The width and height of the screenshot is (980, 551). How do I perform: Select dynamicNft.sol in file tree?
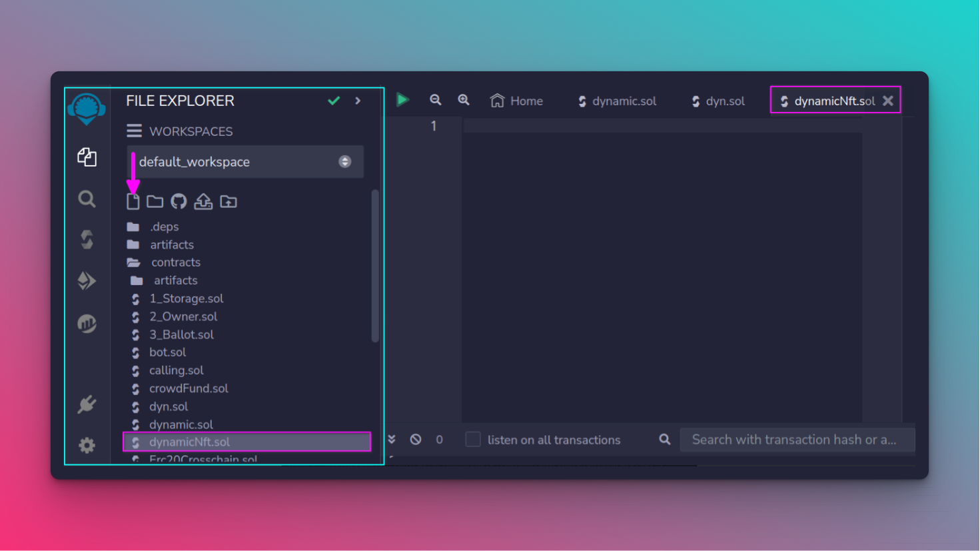pyautogui.click(x=246, y=442)
